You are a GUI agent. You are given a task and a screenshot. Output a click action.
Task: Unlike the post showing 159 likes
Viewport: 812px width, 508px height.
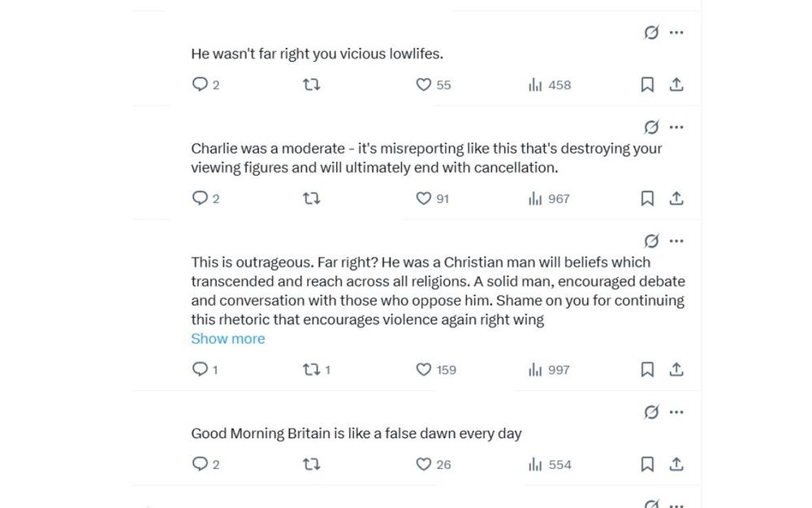(424, 369)
